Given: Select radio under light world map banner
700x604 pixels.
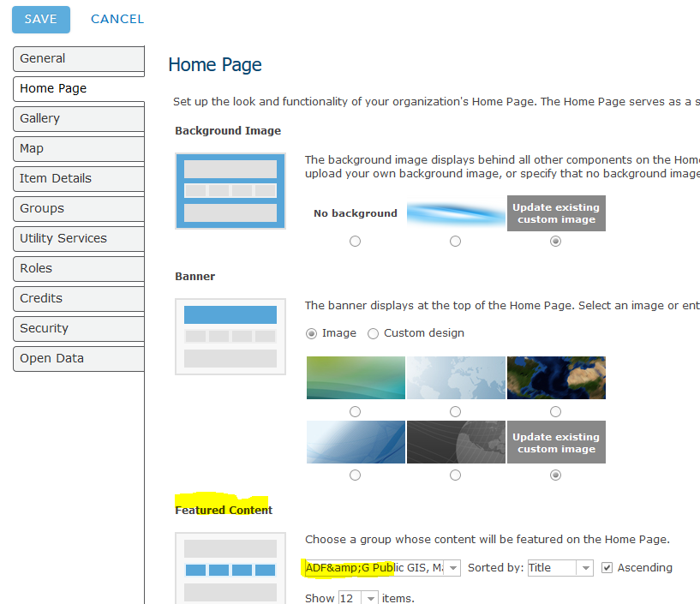Looking at the screenshot, I should click(x=455, y=411).
